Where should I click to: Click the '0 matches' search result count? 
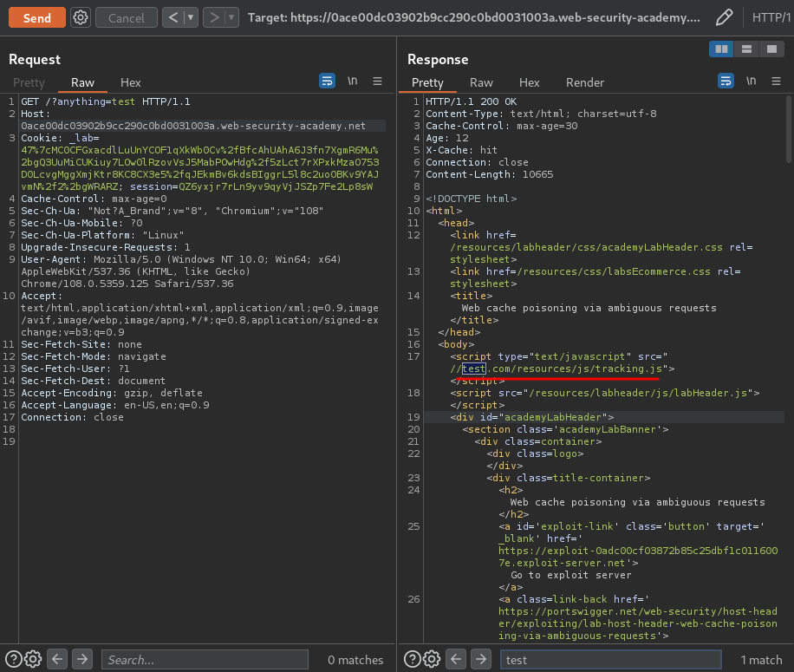355,660
